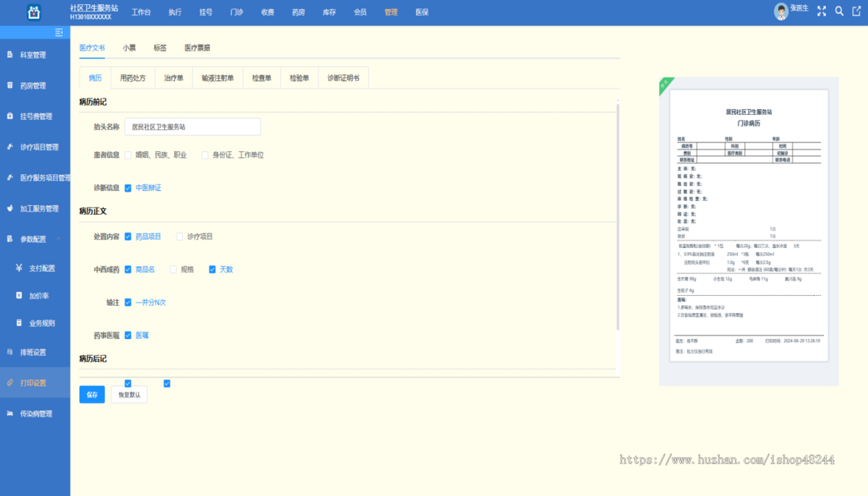The height and width of the screenshot is (496, 868).
Task: Select the 病历 document tab
Action: [x=95, y=78]
